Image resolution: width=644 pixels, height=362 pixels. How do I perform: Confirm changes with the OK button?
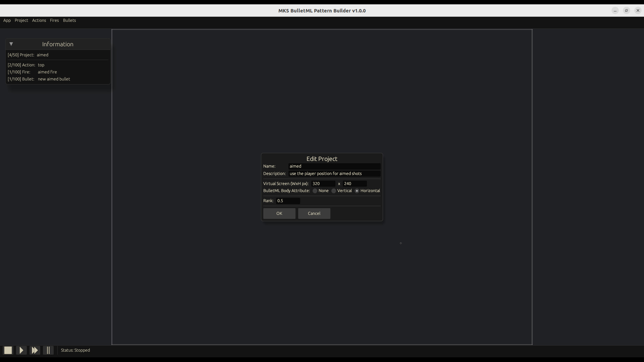pyautogui.click(x=279, y=214)
